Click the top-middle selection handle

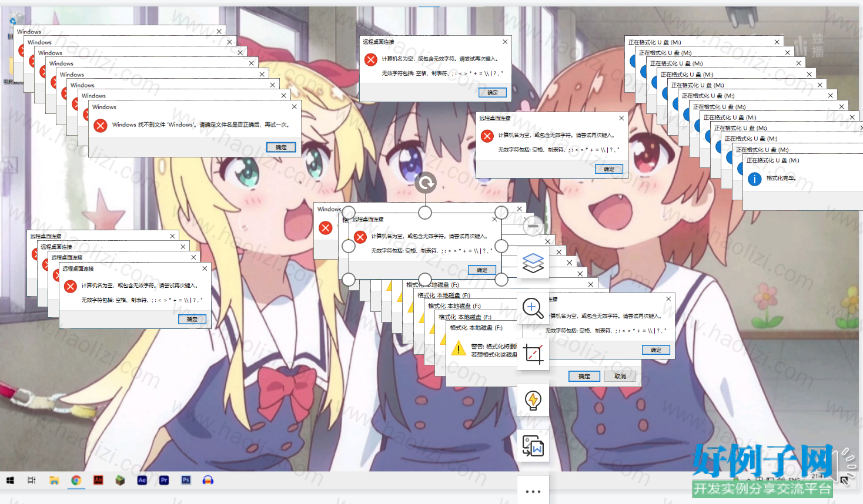tap(425, 213)
